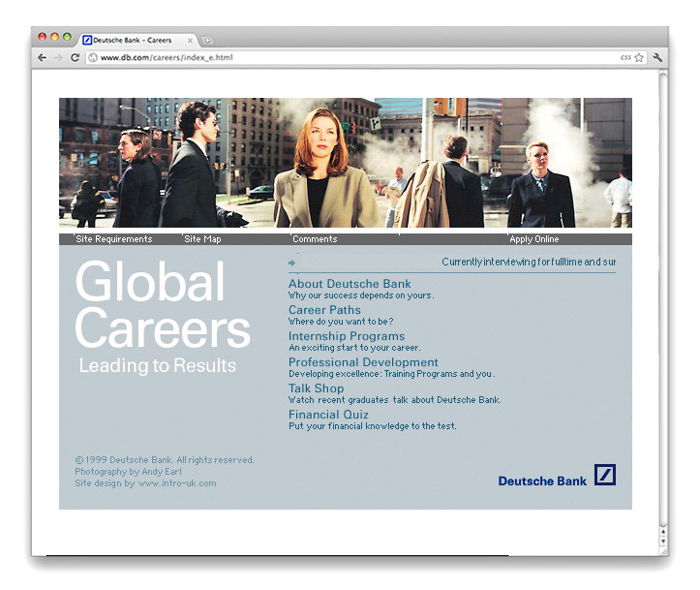Click the globe site info icon
The image size is (700, 590).
point(93,57)
